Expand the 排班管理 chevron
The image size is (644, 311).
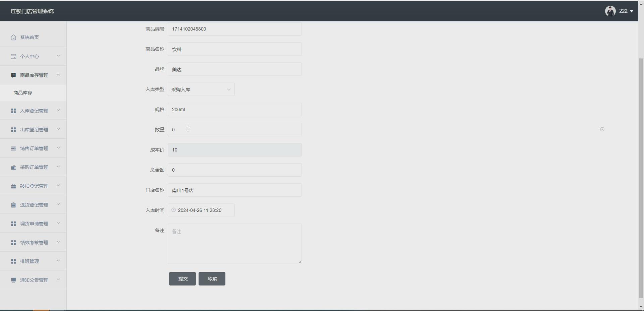[x=58, y=261]
